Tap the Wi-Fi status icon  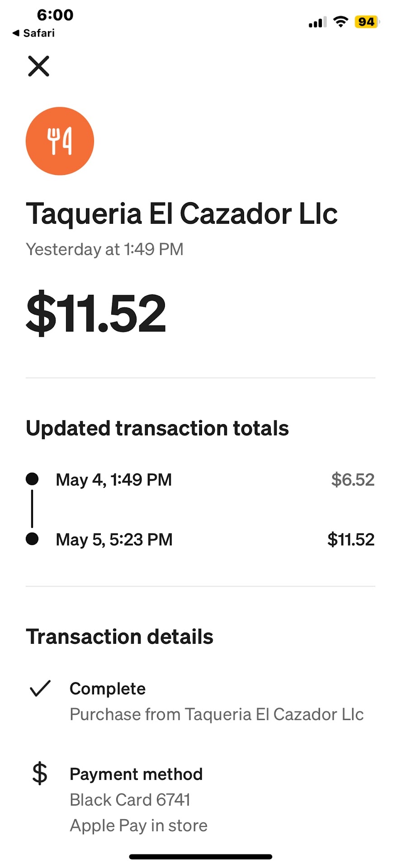click(340, 22)
